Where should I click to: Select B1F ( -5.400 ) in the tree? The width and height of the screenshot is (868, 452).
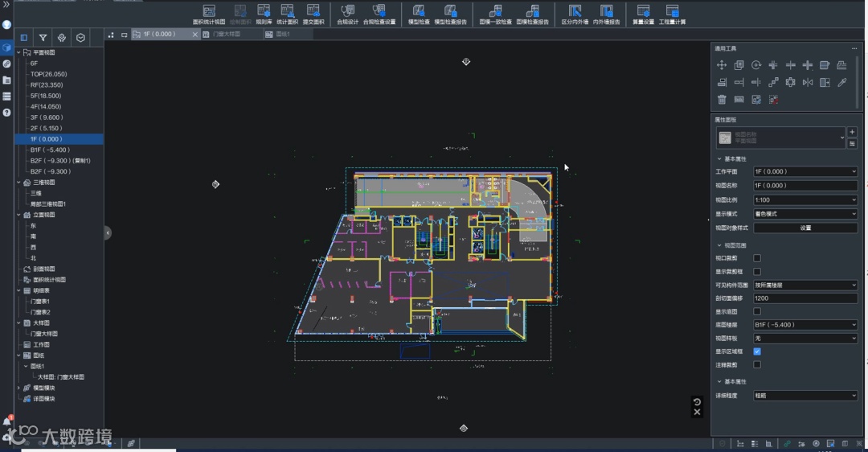click(x=50, y=150)
